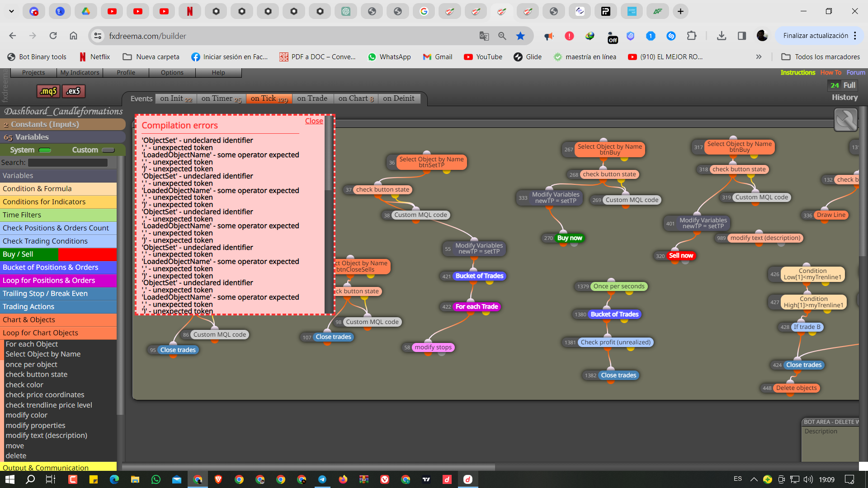The height and width of the screenshot is (488, 868).
Task: Go to browser home page
Action: pos(73,36)
